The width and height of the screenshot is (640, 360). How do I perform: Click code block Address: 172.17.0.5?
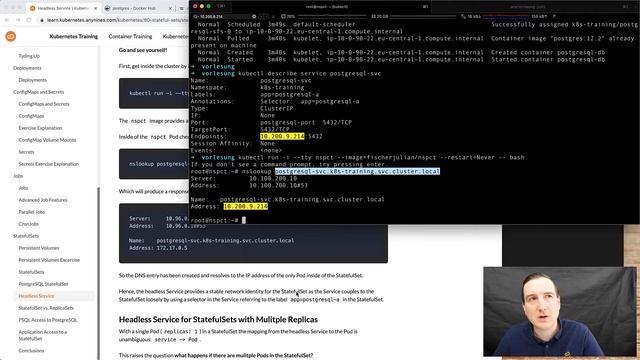158,248
